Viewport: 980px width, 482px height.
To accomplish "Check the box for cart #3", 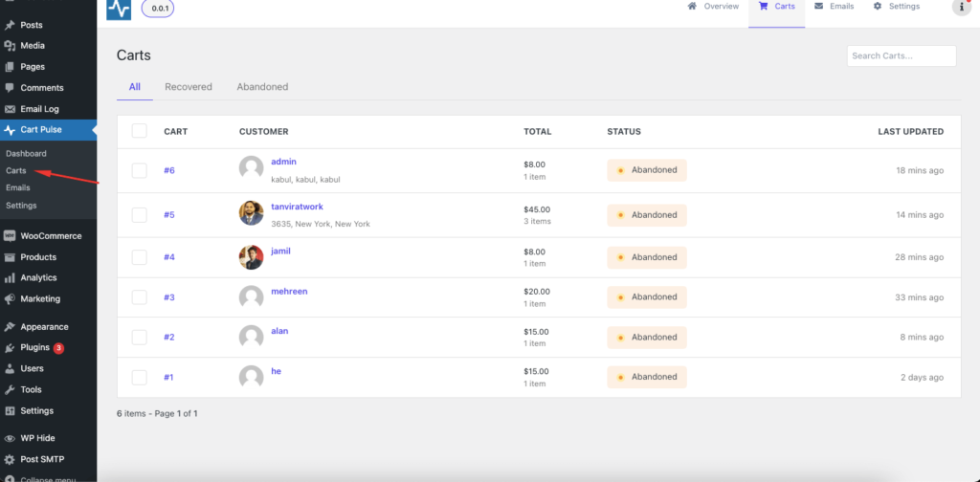I will click(140, 297).
